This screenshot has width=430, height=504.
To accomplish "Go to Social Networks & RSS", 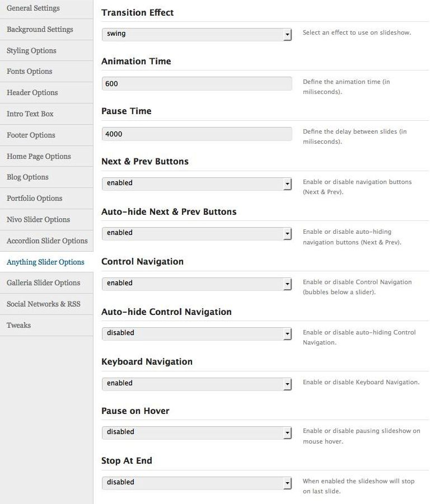I will (43, 304).
